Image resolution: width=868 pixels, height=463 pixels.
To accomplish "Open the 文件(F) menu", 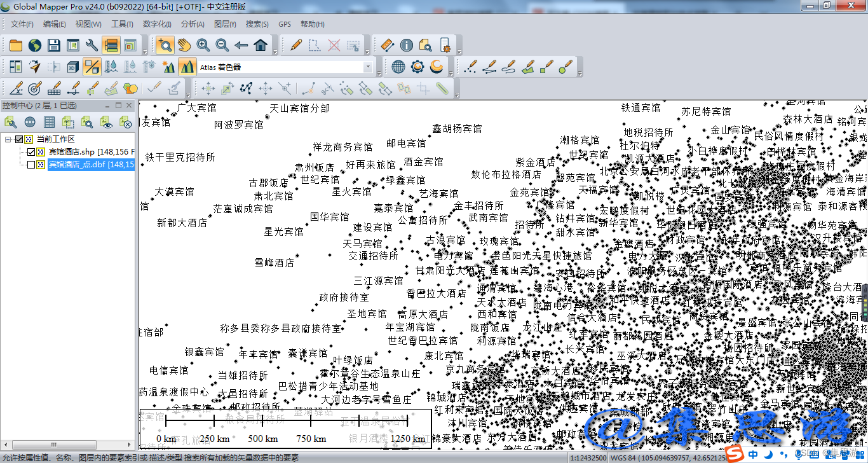I will pyautogui.click(x=22, y=24).
